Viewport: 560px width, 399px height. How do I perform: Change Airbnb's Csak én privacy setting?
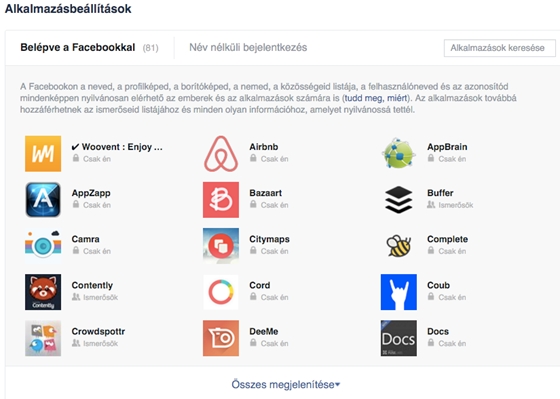[x=269, y=159]
